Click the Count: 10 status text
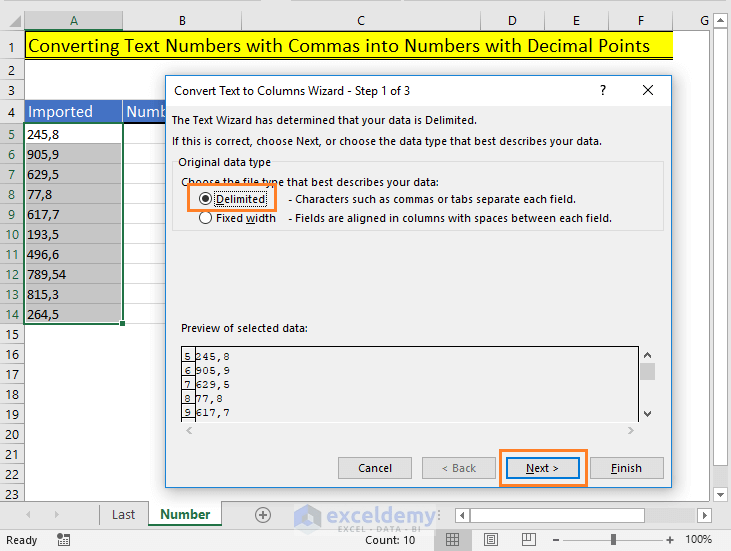 [390, 540]
